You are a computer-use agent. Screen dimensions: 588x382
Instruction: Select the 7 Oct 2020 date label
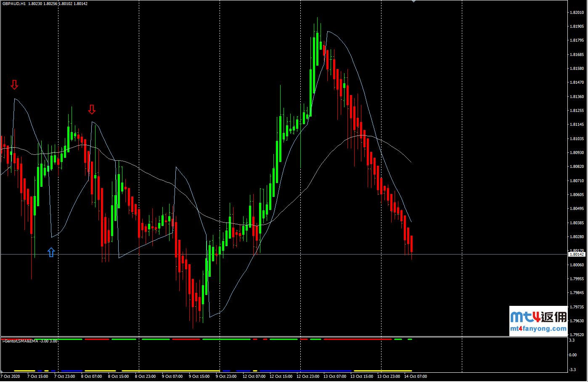(11, 377)
